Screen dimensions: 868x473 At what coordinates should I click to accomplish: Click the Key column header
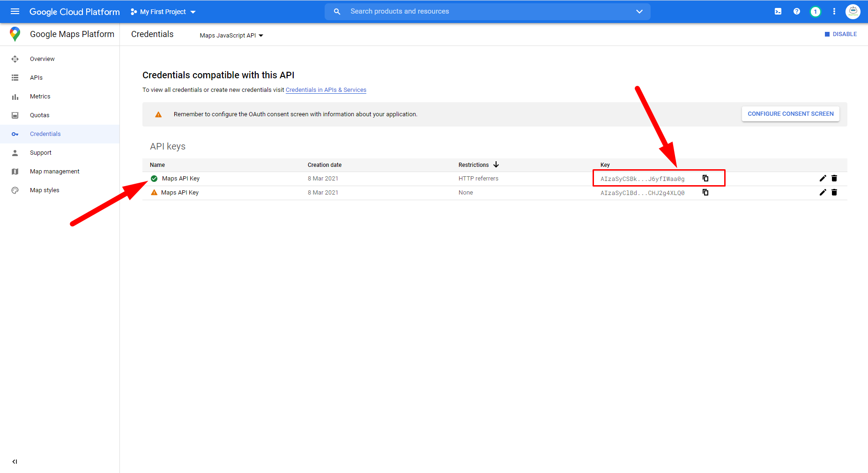tap(605, 165)
